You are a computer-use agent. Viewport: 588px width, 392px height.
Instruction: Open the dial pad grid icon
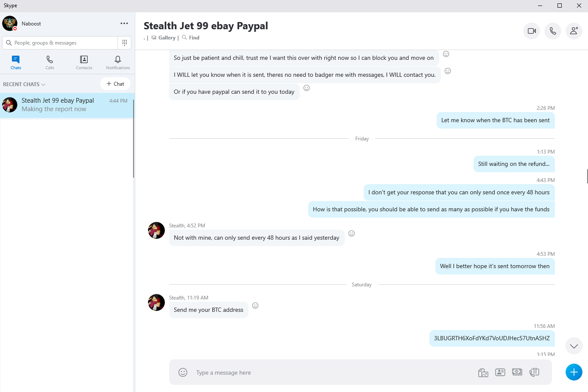[x=125, y=42]
